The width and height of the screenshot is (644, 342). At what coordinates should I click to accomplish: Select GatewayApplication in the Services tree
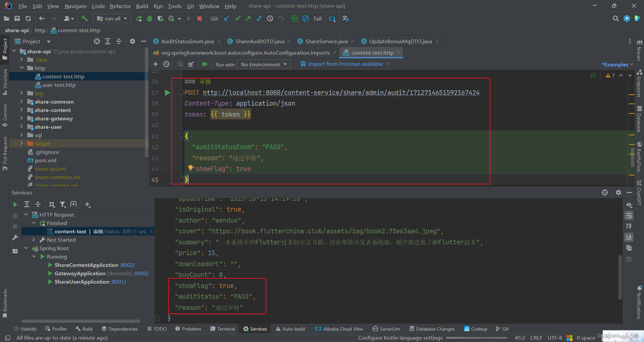tap(80, 273)
